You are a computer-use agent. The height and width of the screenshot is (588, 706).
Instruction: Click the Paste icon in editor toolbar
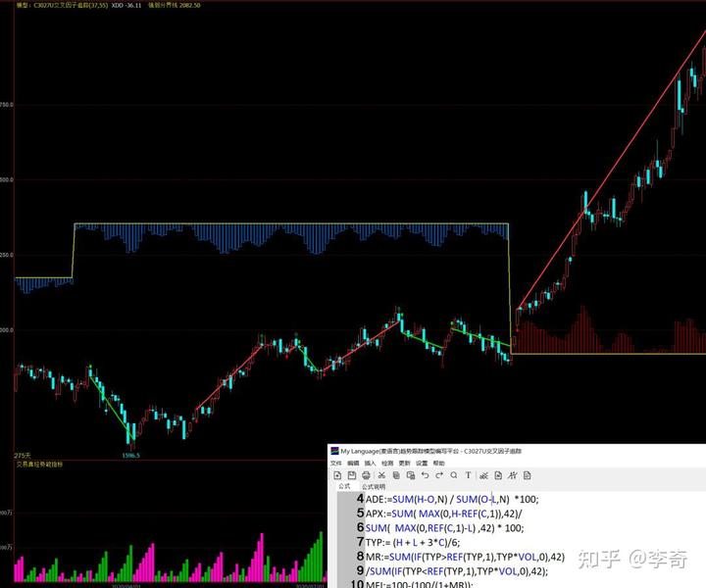click(410, 475)
